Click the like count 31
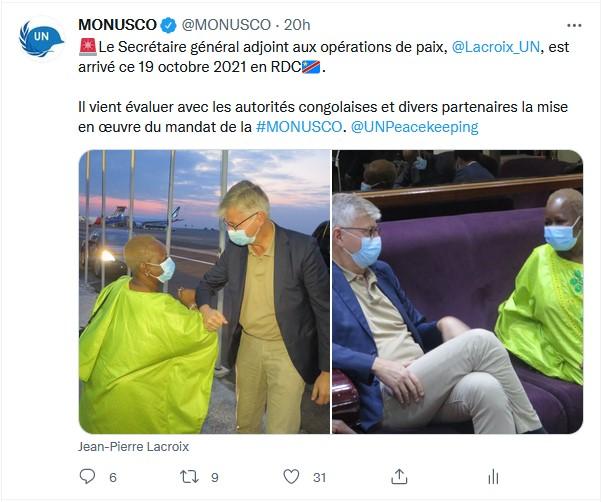This screenshot has height=502, width=603. [x=319, y=477]
